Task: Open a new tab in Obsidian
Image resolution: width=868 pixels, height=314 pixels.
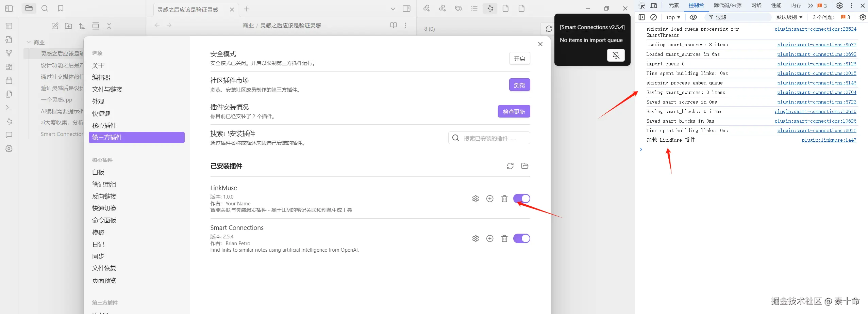Action: tap(247, 9)
